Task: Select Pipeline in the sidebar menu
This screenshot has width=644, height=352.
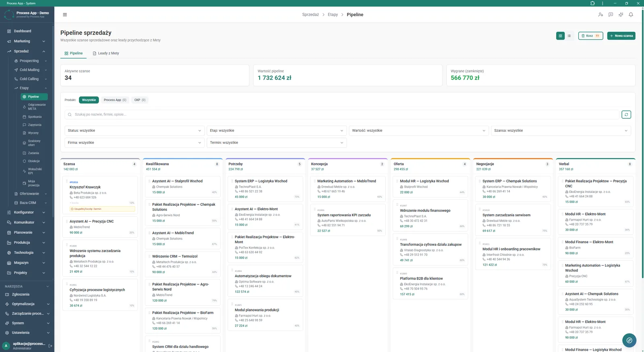Action: tap(34, 97)
